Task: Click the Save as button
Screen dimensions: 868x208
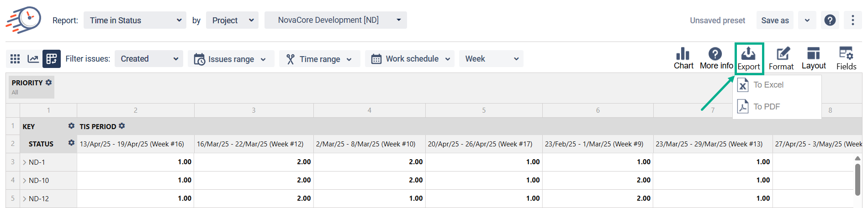Action: (x=775, y=21)
